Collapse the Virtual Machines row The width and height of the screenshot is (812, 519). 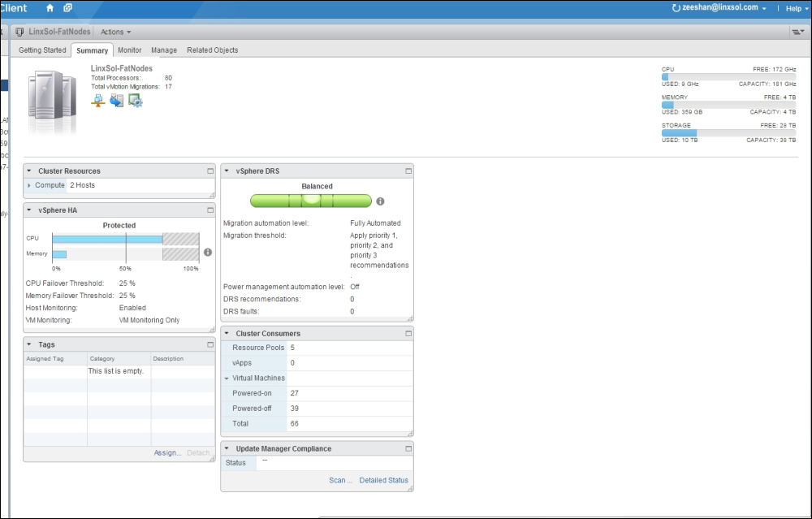pyautogui.click(x=227, y=378)
